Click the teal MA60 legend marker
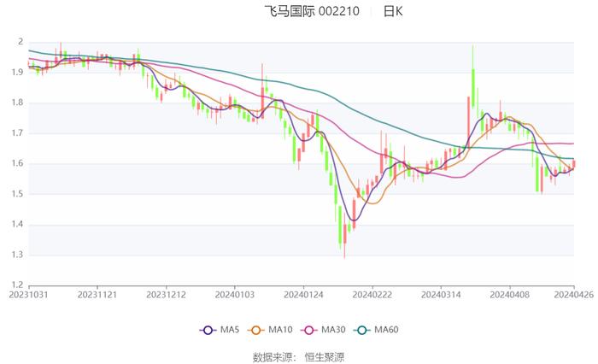Image resolution: width=598 pixels, height=364 pixels. [x=362, y=330]
